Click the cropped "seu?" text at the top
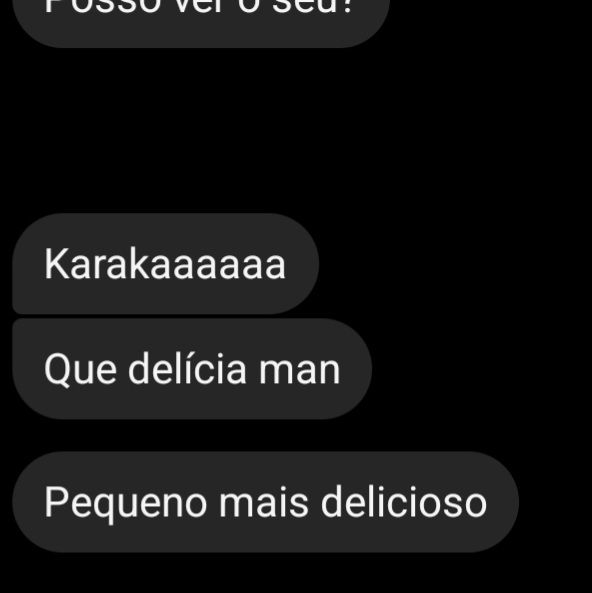 pos(313,8)
